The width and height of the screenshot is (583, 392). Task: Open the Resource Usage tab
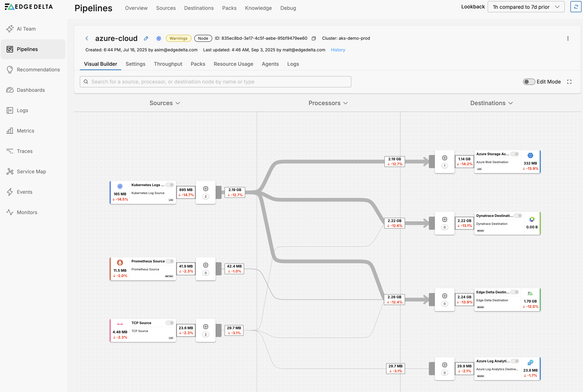233,64
